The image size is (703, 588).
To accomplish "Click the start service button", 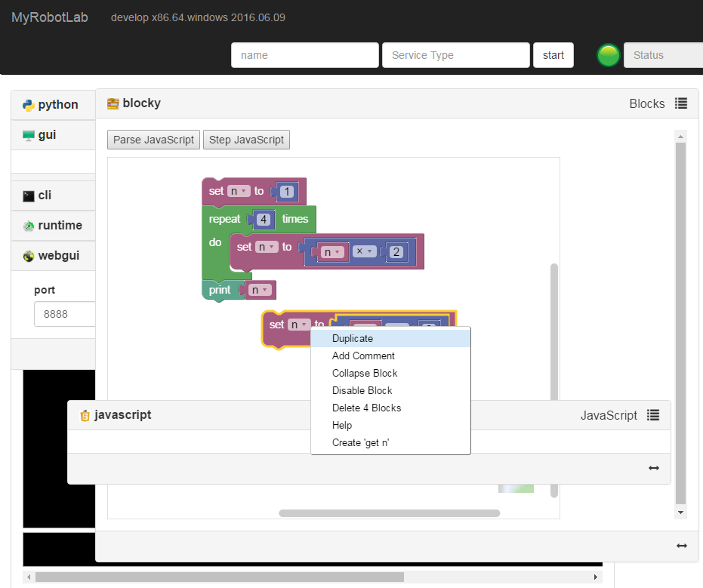I will (x=553, y=55).
